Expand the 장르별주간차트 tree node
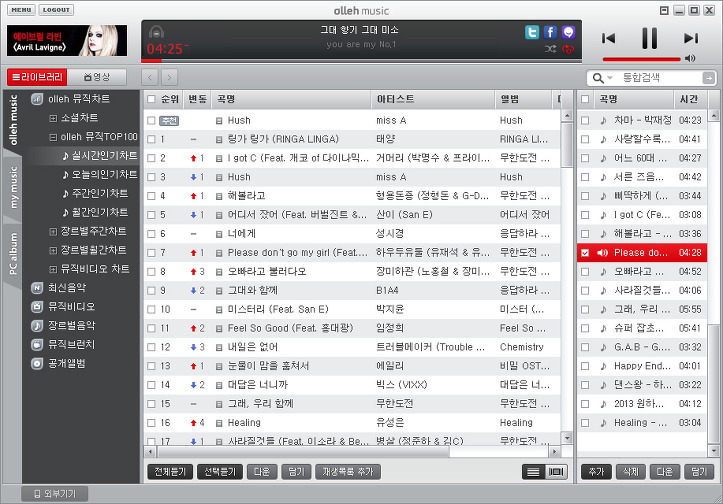The height and width of the screenshot is (504, 723). tap(53, 231)
